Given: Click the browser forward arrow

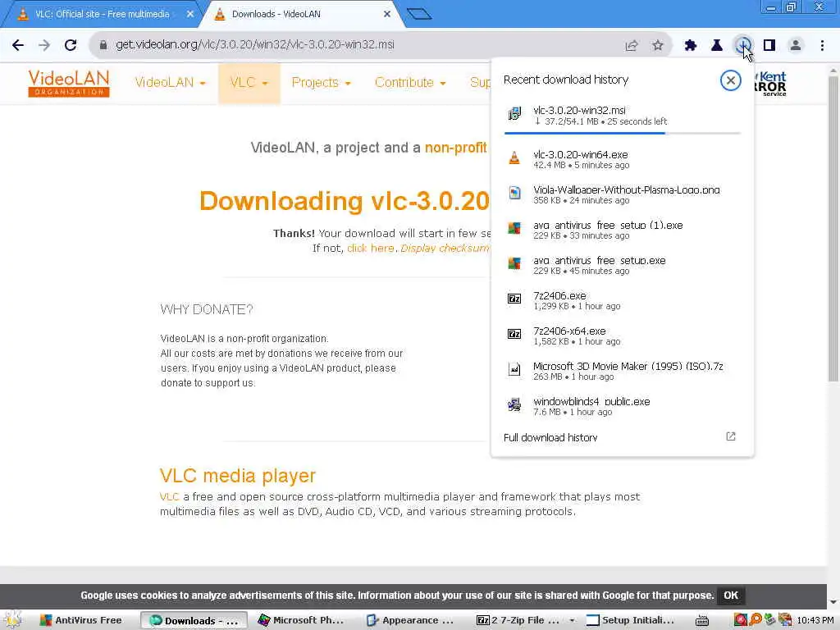Looking at the screenshot, I should coord(44,45).
